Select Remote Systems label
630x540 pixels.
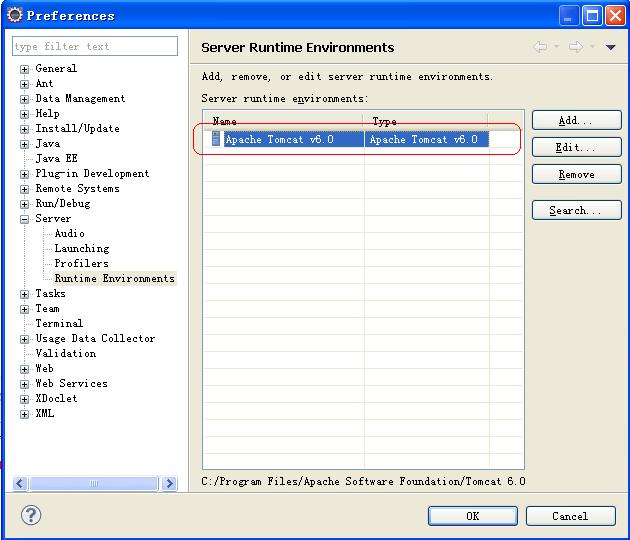[x=77, y=188]
